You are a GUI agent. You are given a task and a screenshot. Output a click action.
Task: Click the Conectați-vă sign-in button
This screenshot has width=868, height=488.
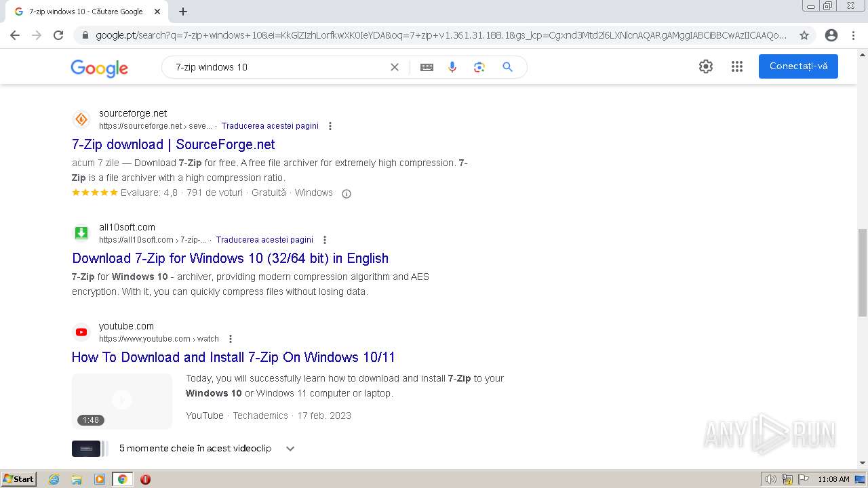click(798, 66)
